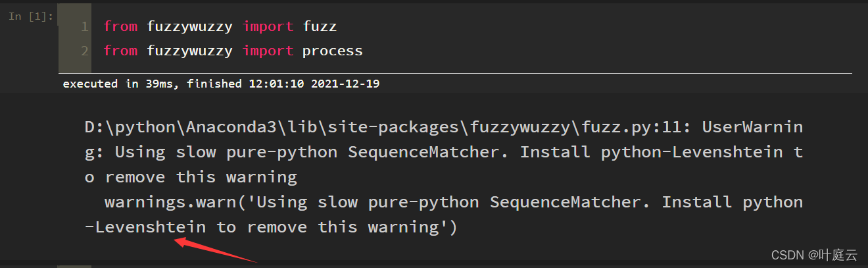The width and height of the screenshot is (868, 268).
Task: Click the warnings.warn( output line
Action: point(454,201)
